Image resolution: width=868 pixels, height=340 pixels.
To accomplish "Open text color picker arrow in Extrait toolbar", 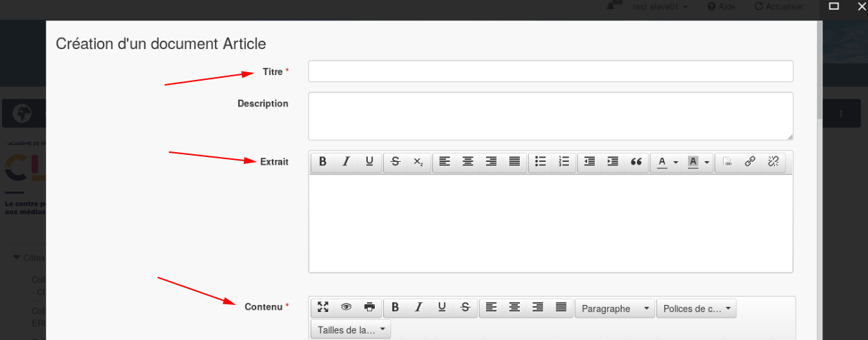I will tap(676, 163).
